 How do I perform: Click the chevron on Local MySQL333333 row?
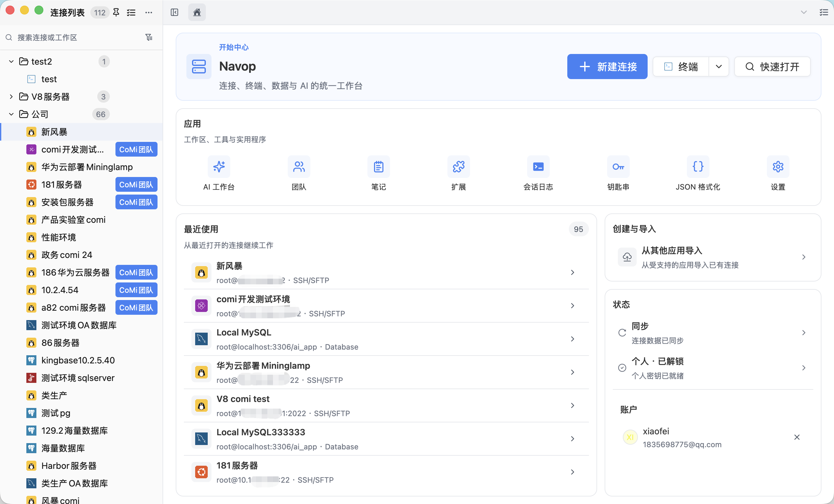click(573, 439)
